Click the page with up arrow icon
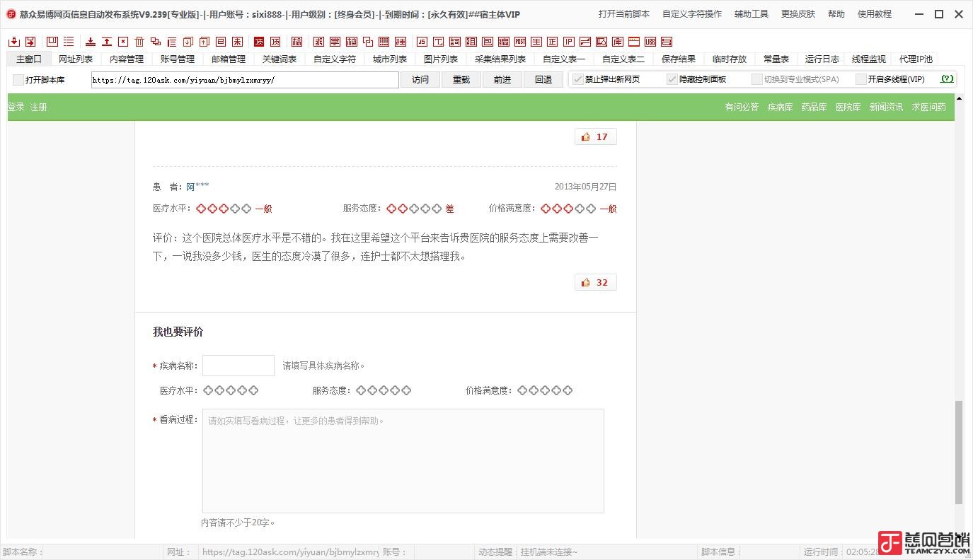 click(205, 42)
